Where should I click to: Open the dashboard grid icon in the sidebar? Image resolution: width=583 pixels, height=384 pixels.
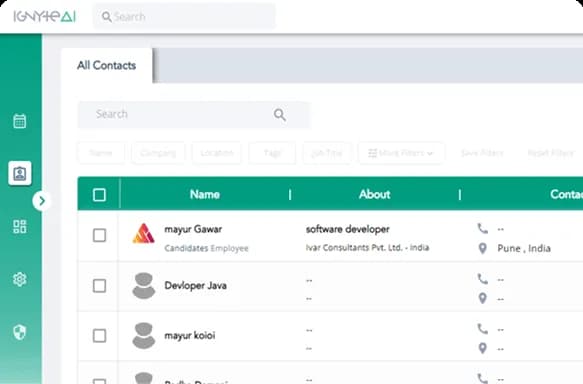pos(20,226)
